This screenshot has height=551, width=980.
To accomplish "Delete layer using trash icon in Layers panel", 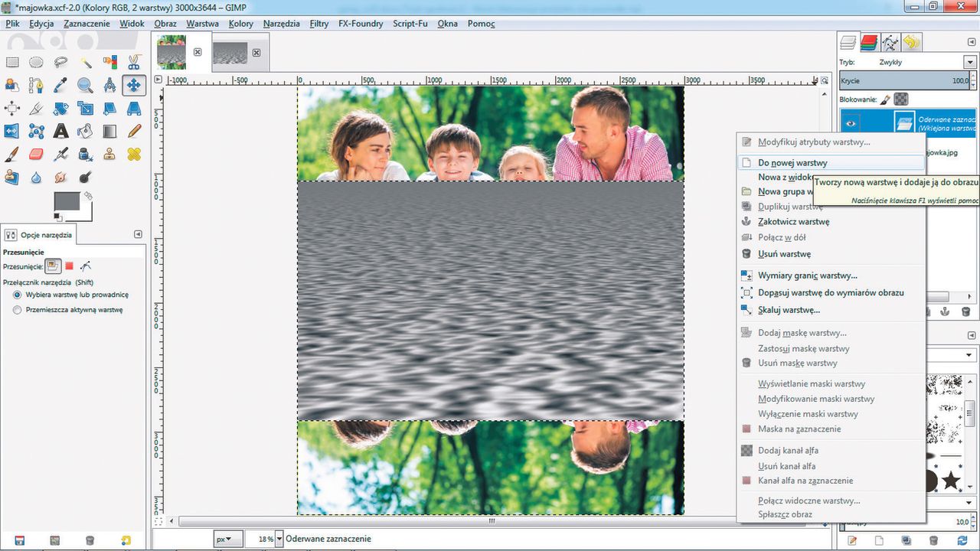I will [965, 311].
